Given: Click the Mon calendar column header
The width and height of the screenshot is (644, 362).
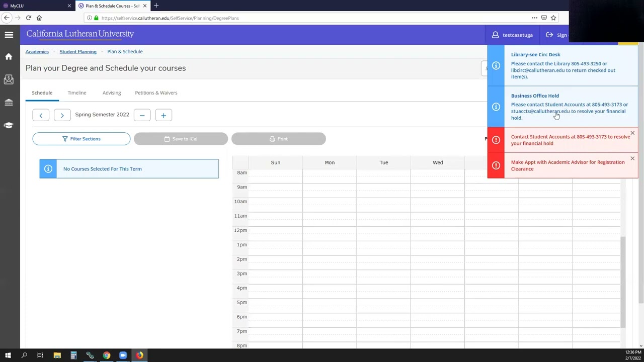Looking at the screenshot, I should click(x=330, y=162).
